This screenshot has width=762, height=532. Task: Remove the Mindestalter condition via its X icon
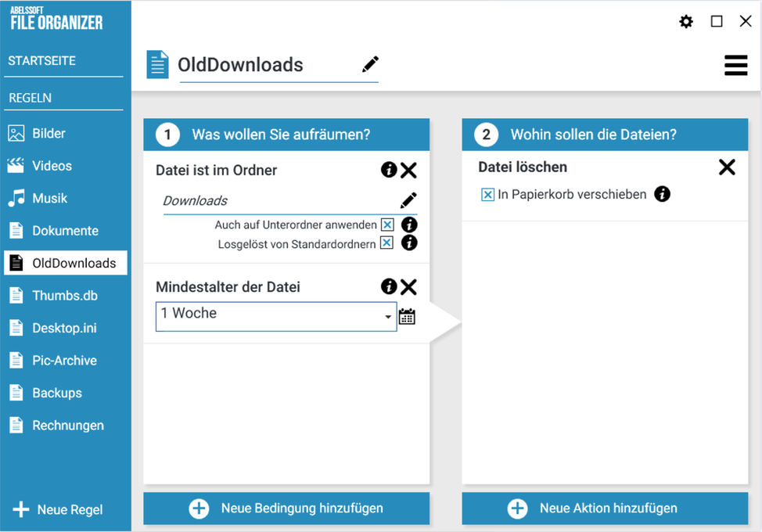pos(408,286)
